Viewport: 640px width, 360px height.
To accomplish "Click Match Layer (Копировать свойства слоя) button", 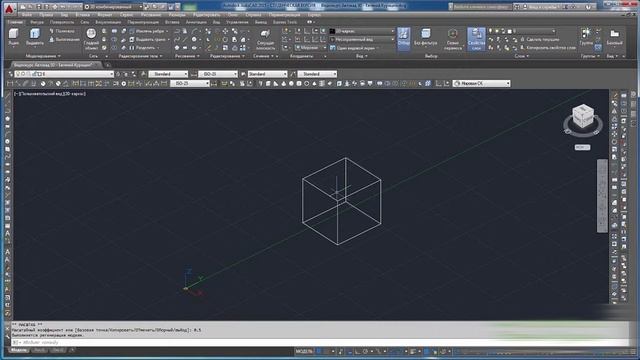I will (x=548, y=48).
